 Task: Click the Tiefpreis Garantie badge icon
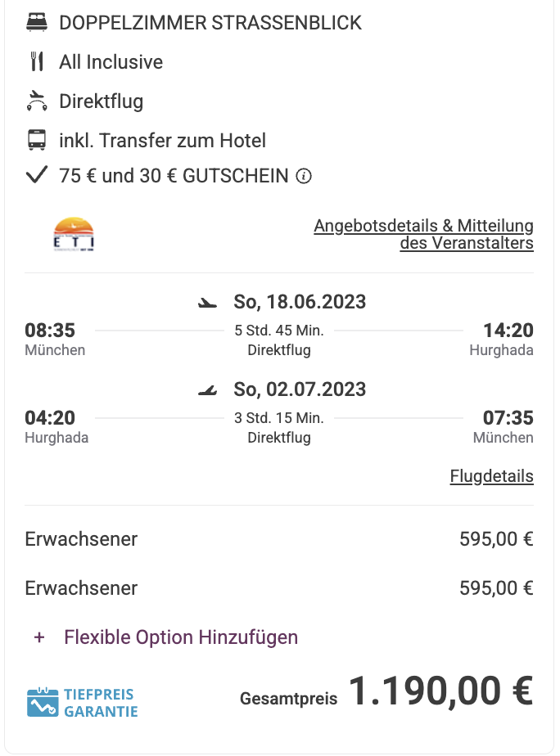tap(43, 703)
